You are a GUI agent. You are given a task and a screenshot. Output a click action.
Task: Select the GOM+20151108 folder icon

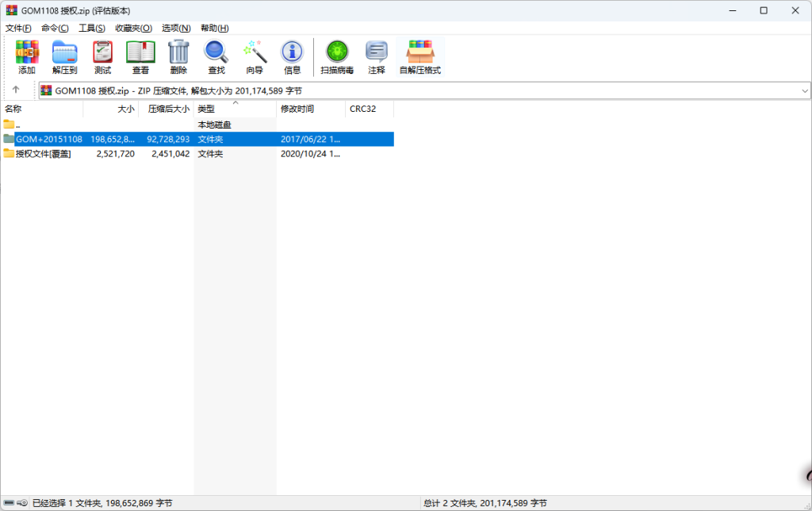(9, 139)
